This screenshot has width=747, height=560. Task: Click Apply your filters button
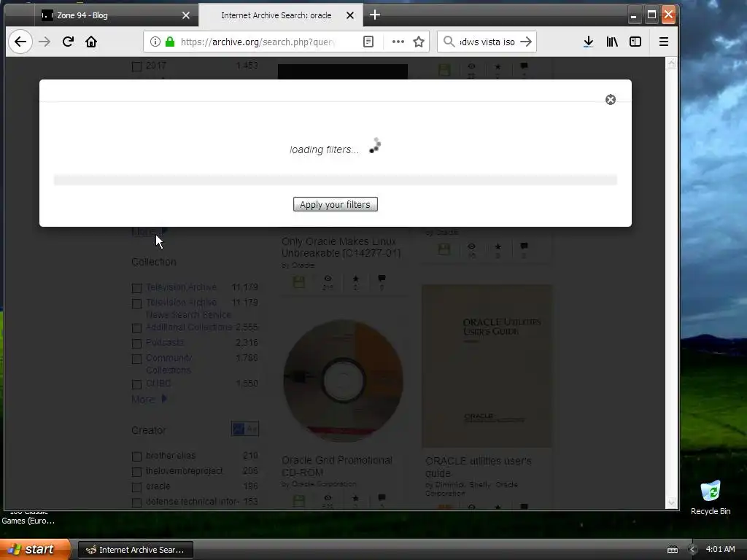[336, 204]
